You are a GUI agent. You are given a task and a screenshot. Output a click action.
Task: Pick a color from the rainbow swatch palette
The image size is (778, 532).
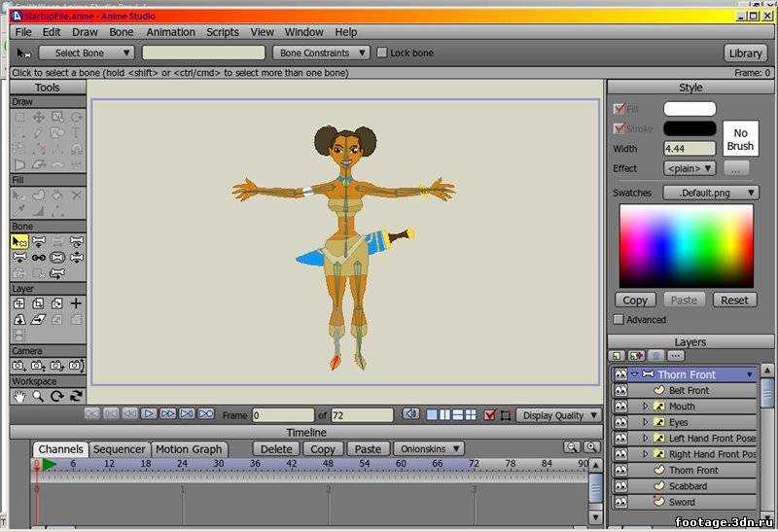[687, 246]
